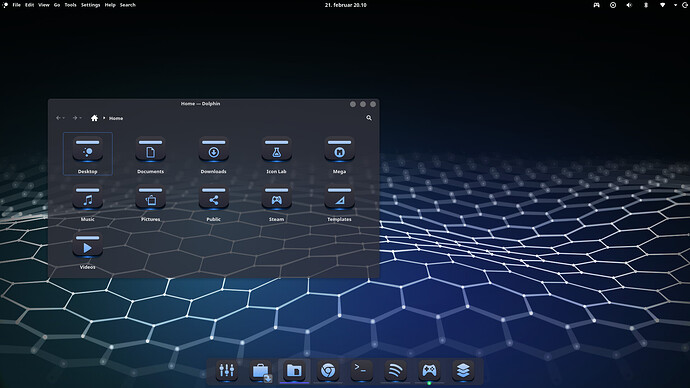The height and width of the screenshot is (388, 690).
Task: Click the activities logo at top-left corner
Action: coord(5,5)
